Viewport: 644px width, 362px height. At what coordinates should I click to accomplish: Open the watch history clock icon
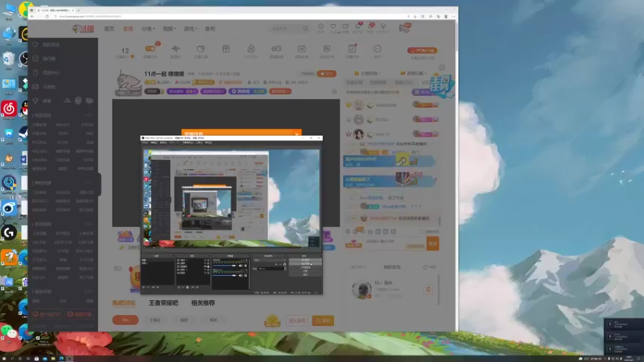point(320,27)
